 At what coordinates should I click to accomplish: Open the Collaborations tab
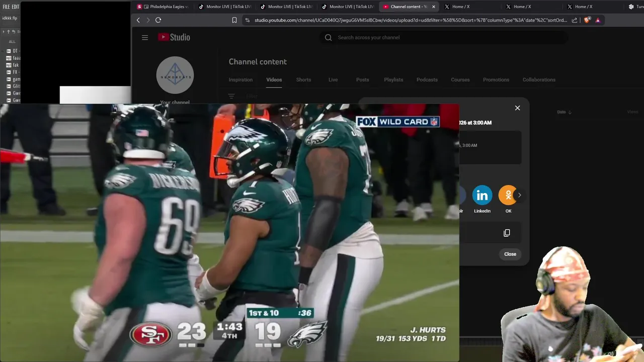[x=539, y=79]
